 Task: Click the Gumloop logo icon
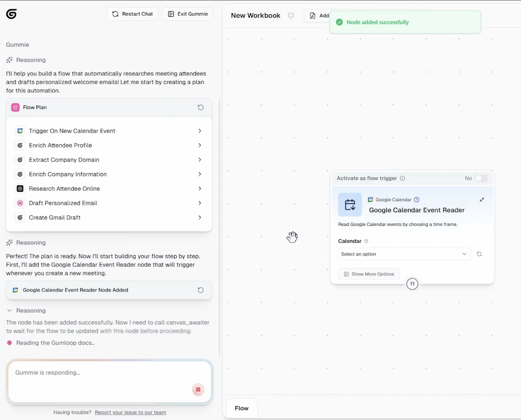pos(11,14)
